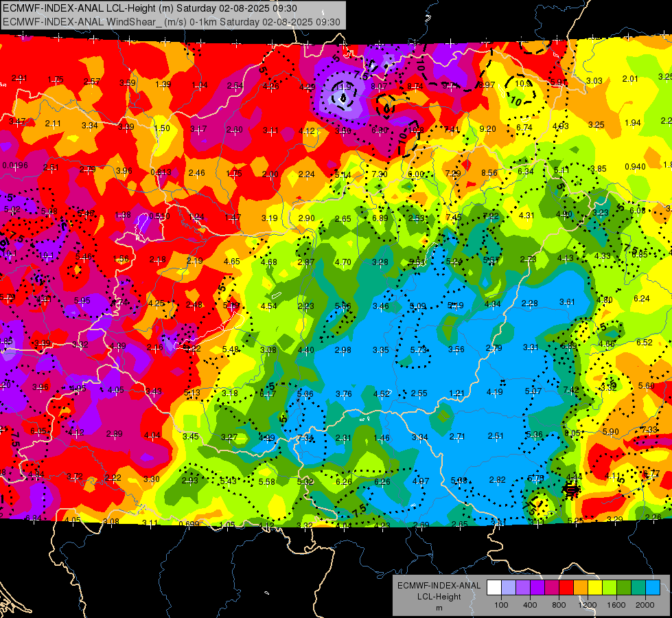672x618 pixels.
Task: Click the wind shear value '0.940'
Action: pyautogui.click(x=635, y=167)
